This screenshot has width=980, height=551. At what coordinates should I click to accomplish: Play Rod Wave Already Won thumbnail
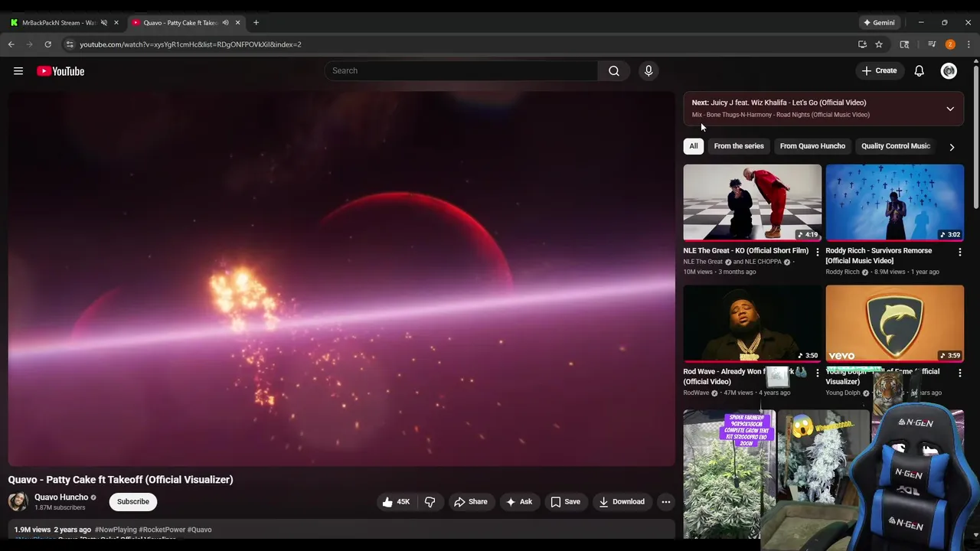753,324
